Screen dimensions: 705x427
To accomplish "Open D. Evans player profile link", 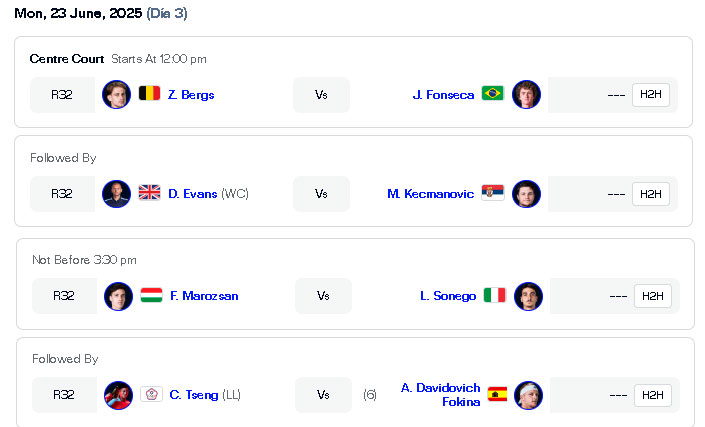I will (192, 194).
